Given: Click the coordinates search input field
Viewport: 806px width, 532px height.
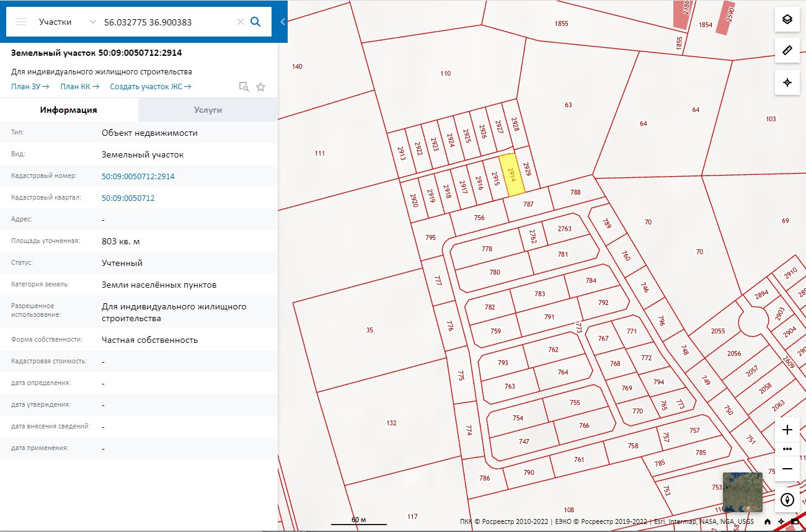Looking at the screenshot, I should pos(167,22).
